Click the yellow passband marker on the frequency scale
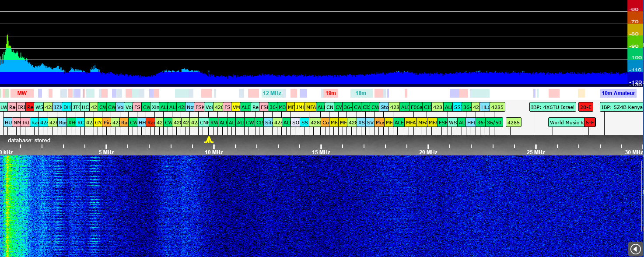This screenshot has width=644, height=257. (x=209, y=140)
